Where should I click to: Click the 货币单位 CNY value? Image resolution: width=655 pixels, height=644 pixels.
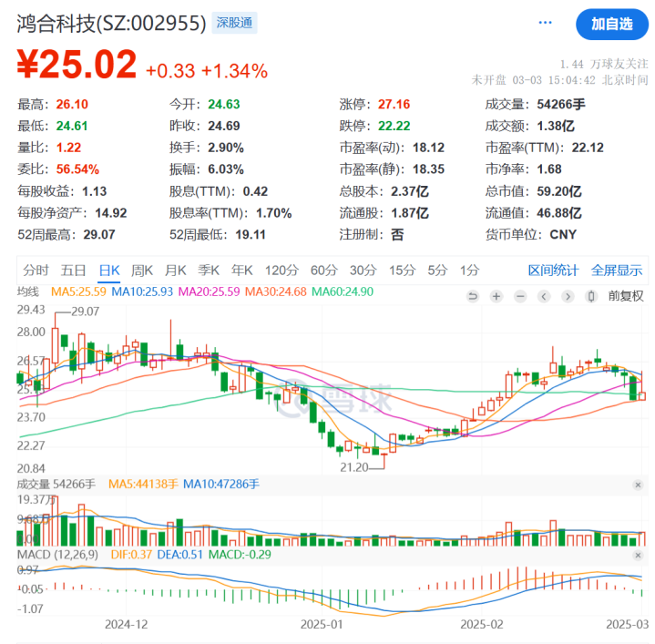pyautogui.click(x=563, y=234)
